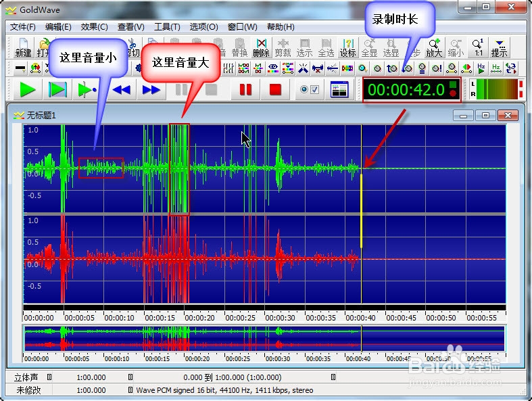Click the eye-shaped rainbow effect icon
Screen dimensions: 532x401
click(273, 68)
